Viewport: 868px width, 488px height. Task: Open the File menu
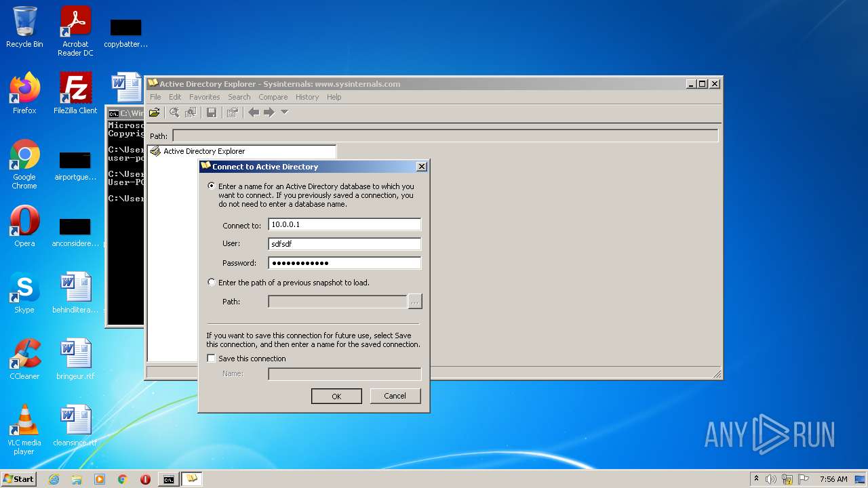155,97
